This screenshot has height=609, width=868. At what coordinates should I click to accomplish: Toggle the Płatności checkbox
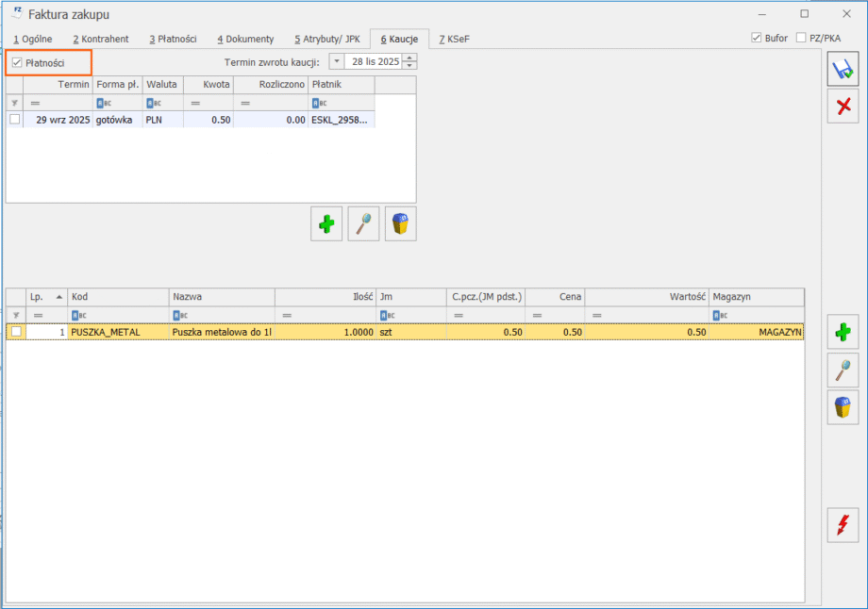17,63
